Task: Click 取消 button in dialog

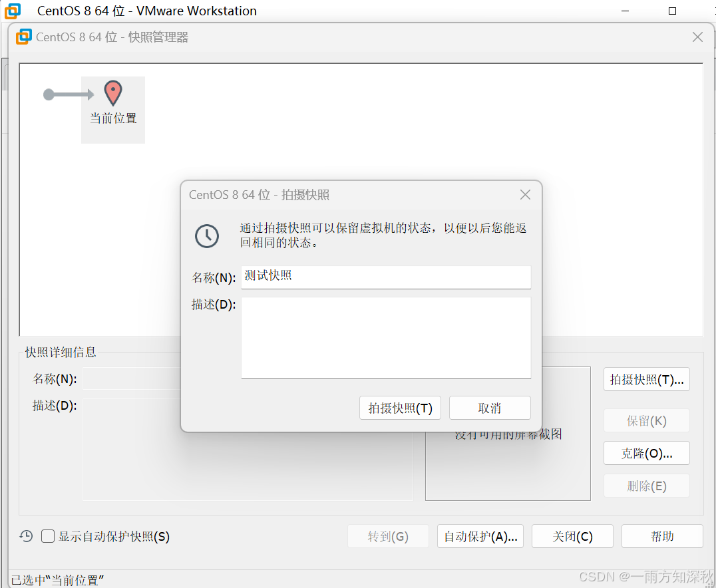Action: pyautogui.click(x=490, y=408)
